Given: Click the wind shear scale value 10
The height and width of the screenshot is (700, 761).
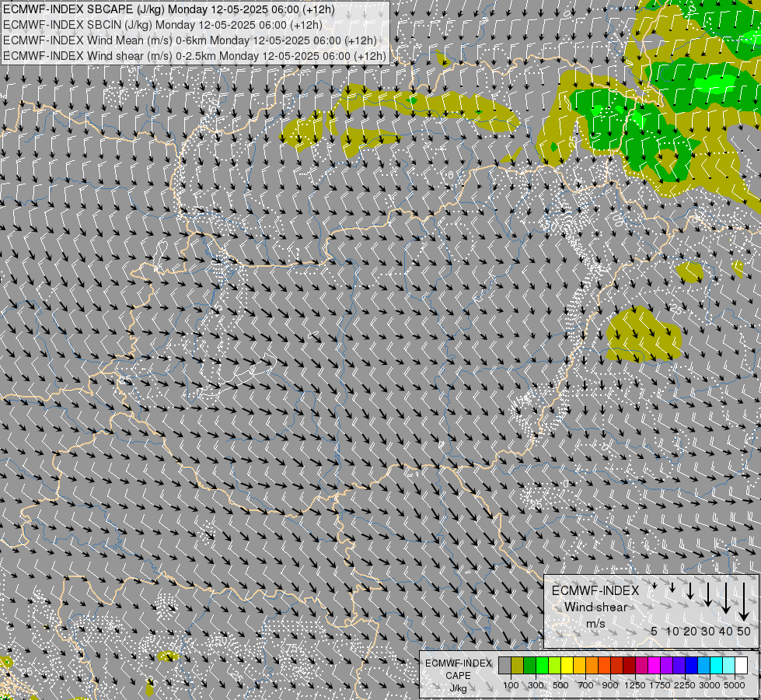Looking at the screenshot, I should 672,631.
